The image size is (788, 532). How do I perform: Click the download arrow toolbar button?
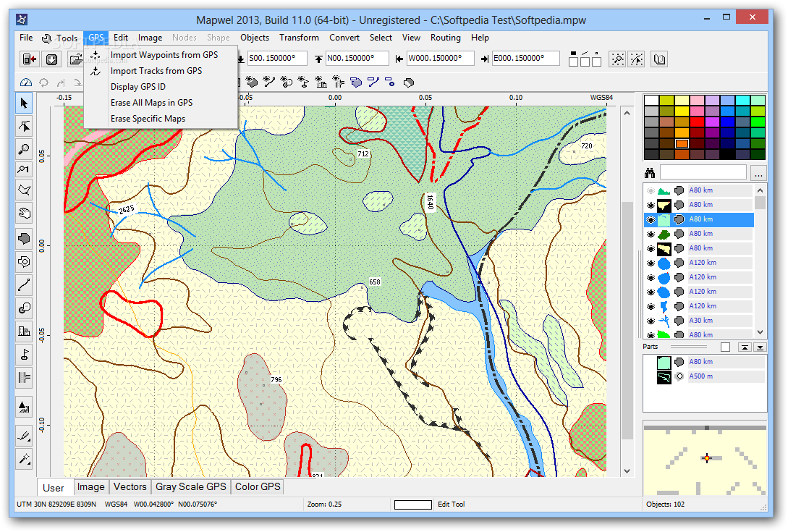pyautogui.click(x=51, y=59)
